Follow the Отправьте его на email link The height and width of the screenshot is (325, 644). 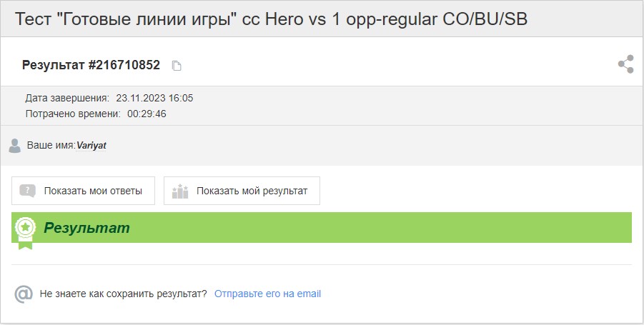[268, 294]
